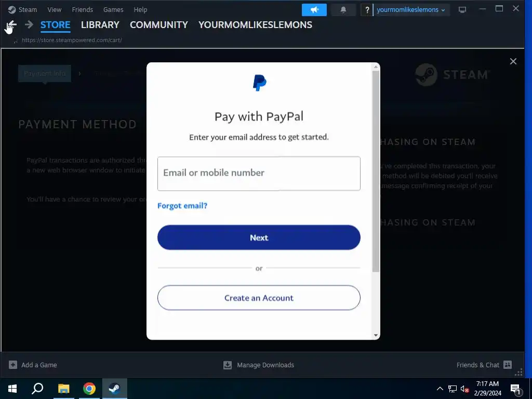Go back with the left arrow
532x399 pixels.
click(x=12, y=24)
